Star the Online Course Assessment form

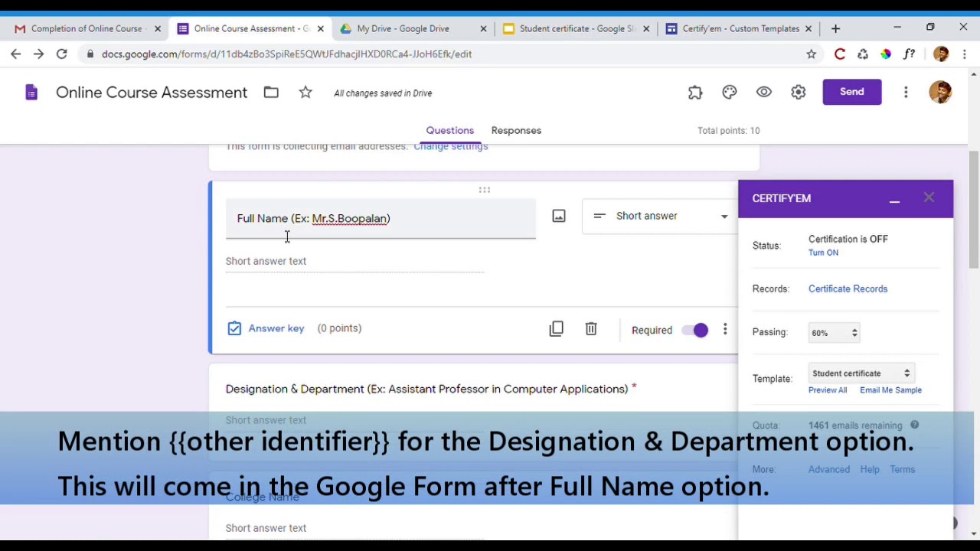pos(305,93)
